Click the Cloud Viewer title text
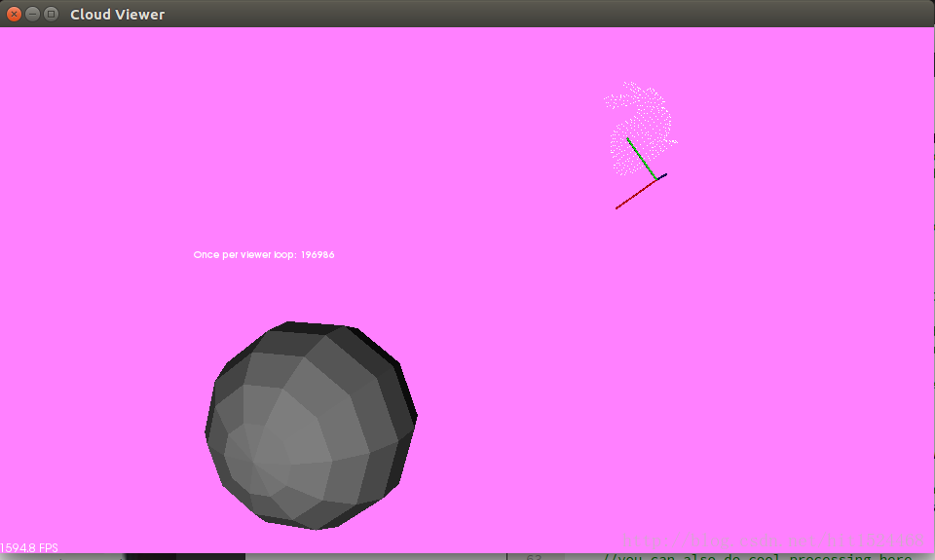The height and width of the screenshot is (560, 935). pos(118,15)
